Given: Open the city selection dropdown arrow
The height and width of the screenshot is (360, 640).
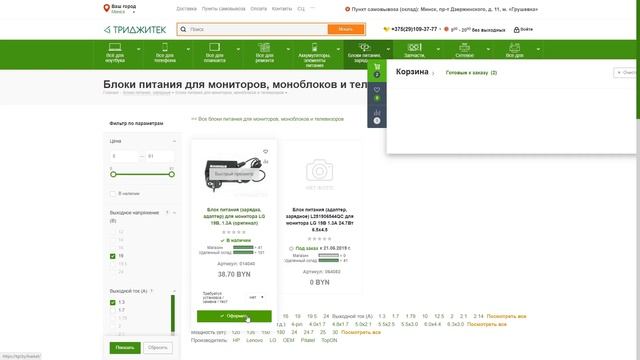Looking at the screenshot, I should (x=133, y=12).
